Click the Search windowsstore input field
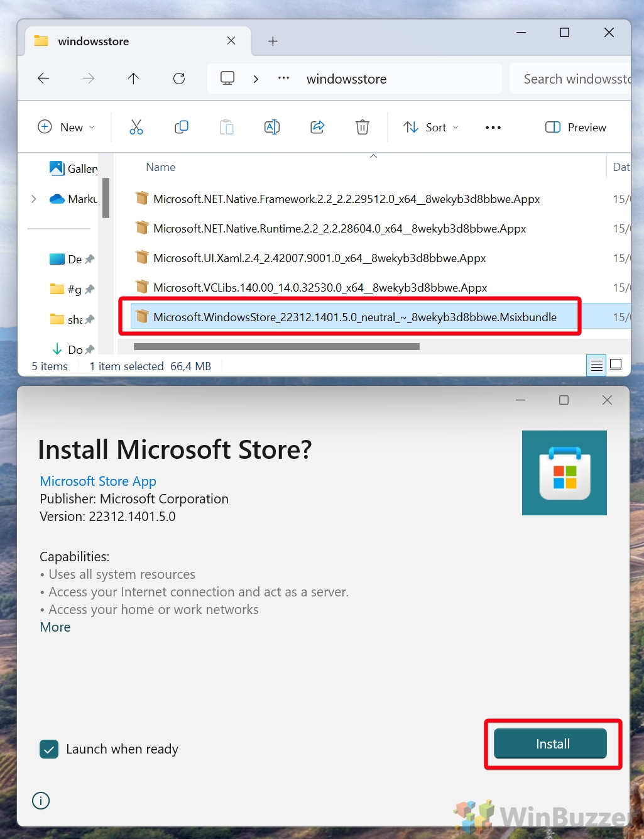 570,79
